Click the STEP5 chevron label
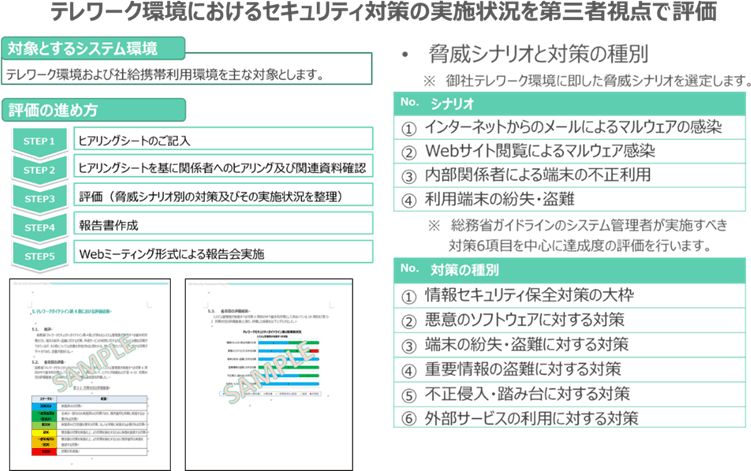This screenshot has width=751, height=471. (40, 256)
